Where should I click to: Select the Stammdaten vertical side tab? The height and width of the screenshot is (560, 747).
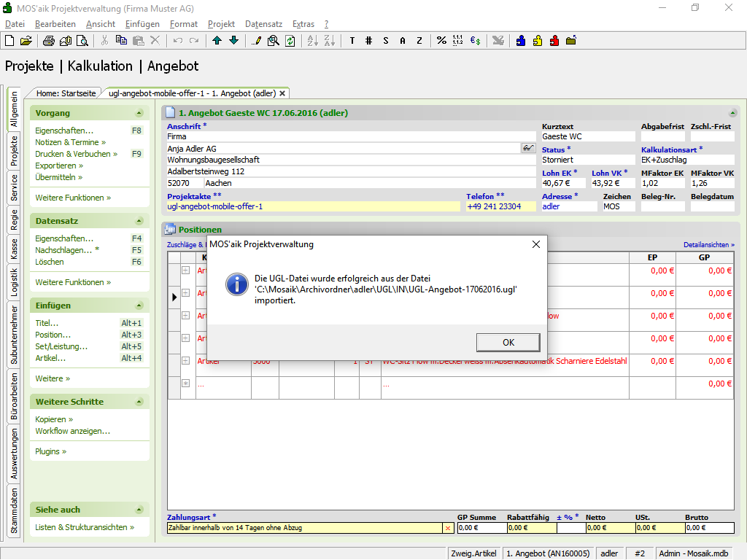tap(14, 510)
